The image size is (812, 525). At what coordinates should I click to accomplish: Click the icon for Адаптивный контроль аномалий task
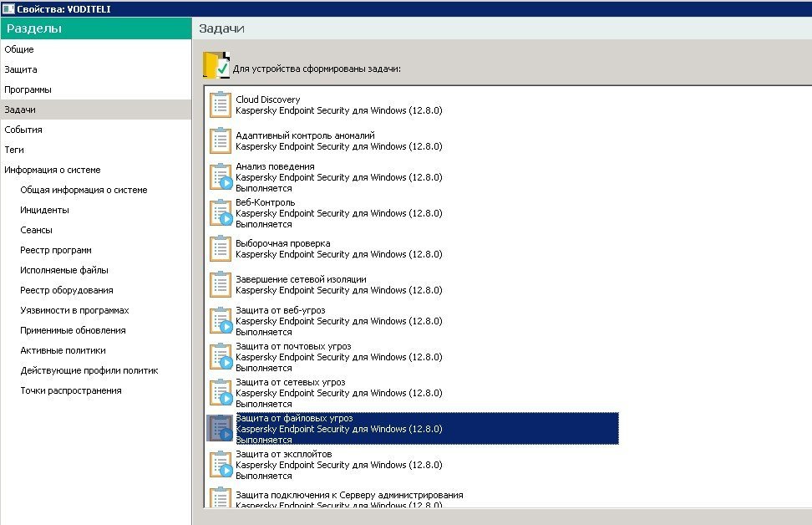220,140
